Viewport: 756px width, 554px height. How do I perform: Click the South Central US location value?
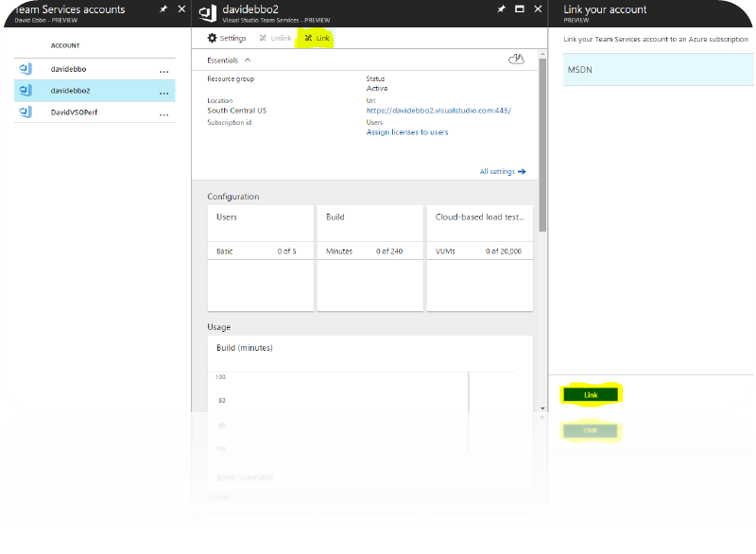pos(237,111)
